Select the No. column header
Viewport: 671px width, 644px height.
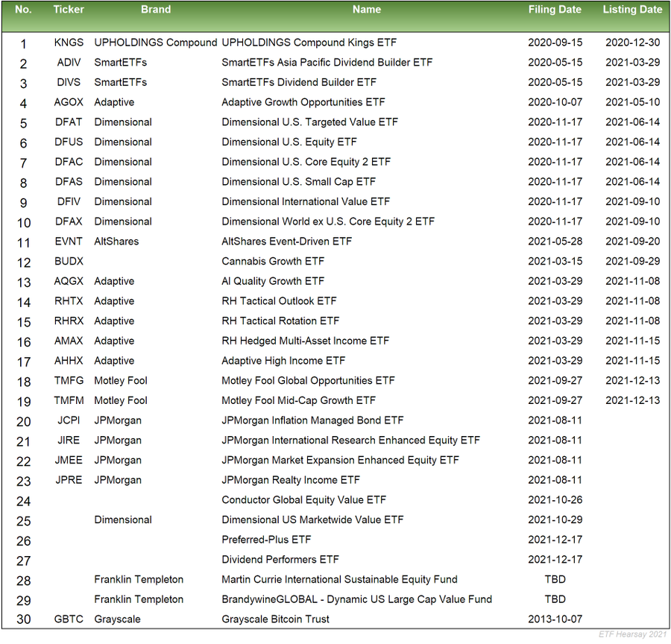pos(23,10)
